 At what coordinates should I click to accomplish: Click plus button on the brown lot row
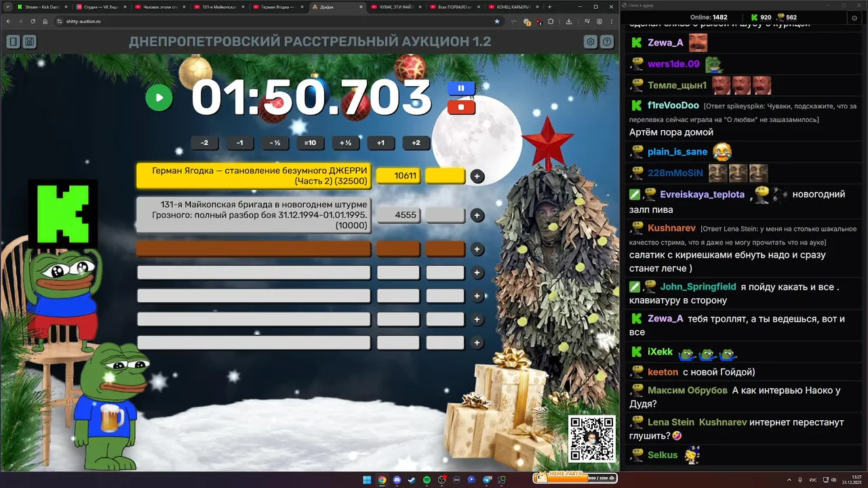[477, 249]
